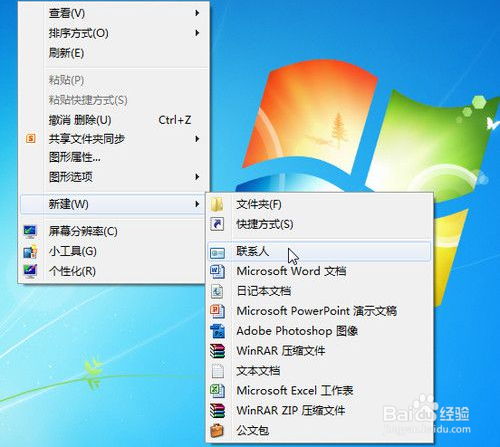Image resolution: width=500 pixels, height=447 pixels.
Task: Click the journal icon beside 日记本文档
Action: [217, 291]
